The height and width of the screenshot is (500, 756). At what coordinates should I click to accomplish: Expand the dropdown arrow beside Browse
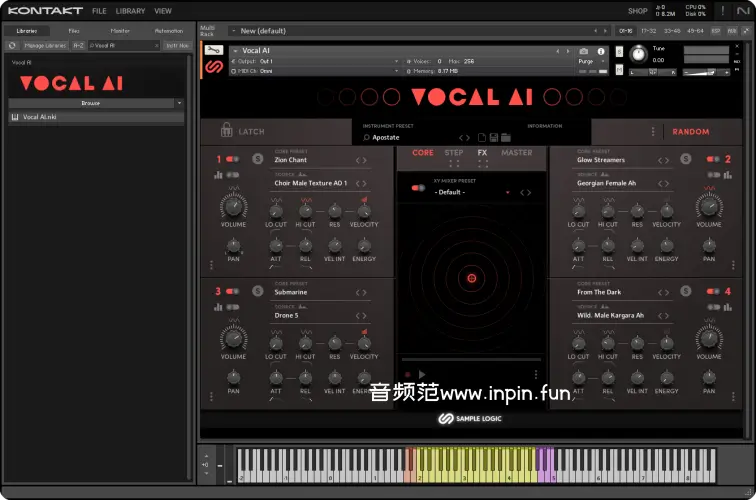pyautogui.click(x=179, y=103)
